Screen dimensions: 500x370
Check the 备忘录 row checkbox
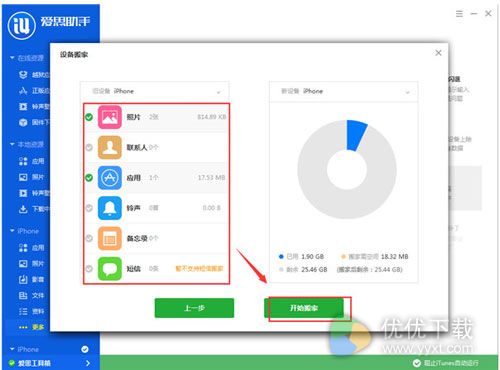89,238
